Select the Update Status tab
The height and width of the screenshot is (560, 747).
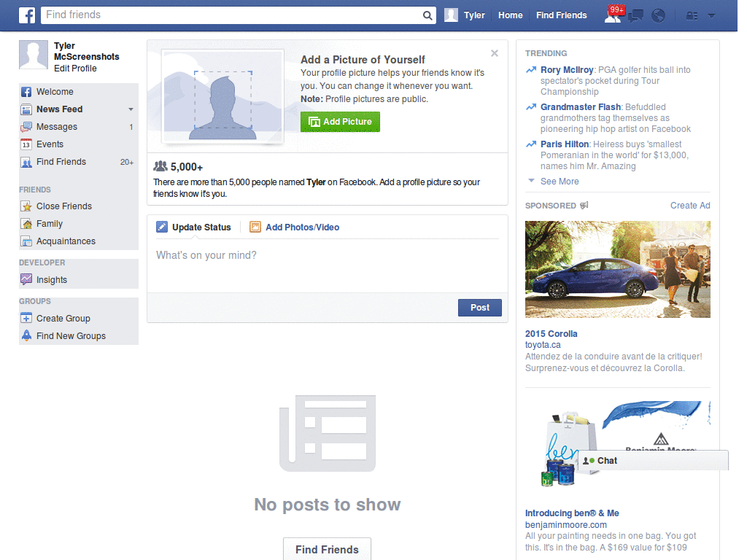193,227
